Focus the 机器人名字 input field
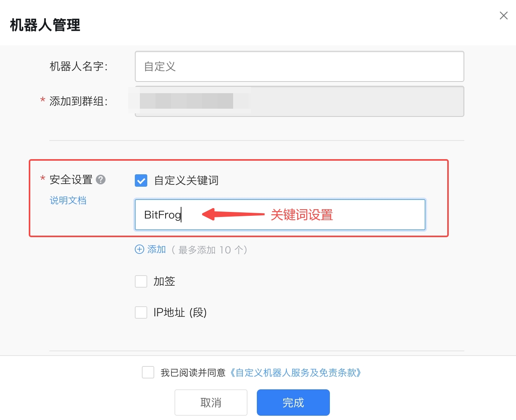The image size is (516, 420). coord(300,66)
